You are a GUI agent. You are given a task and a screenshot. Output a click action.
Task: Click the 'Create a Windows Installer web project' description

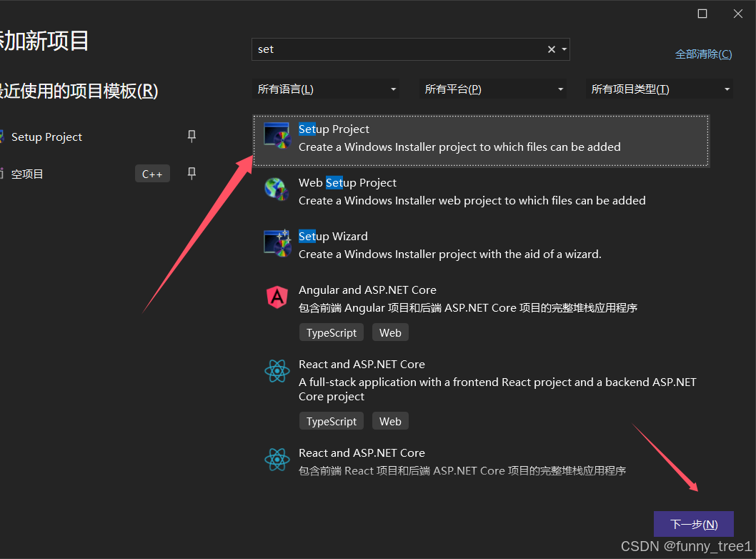coord(472,201)
